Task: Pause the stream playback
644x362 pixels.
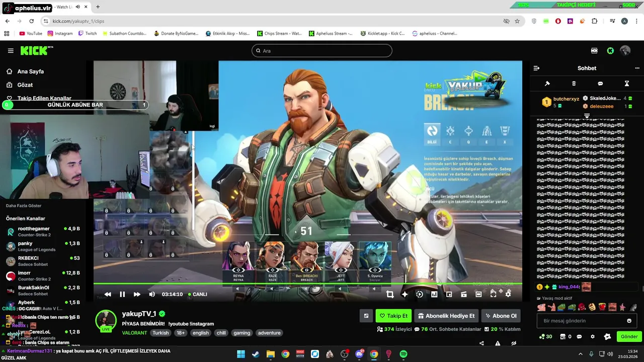Action: coord(122,294)
